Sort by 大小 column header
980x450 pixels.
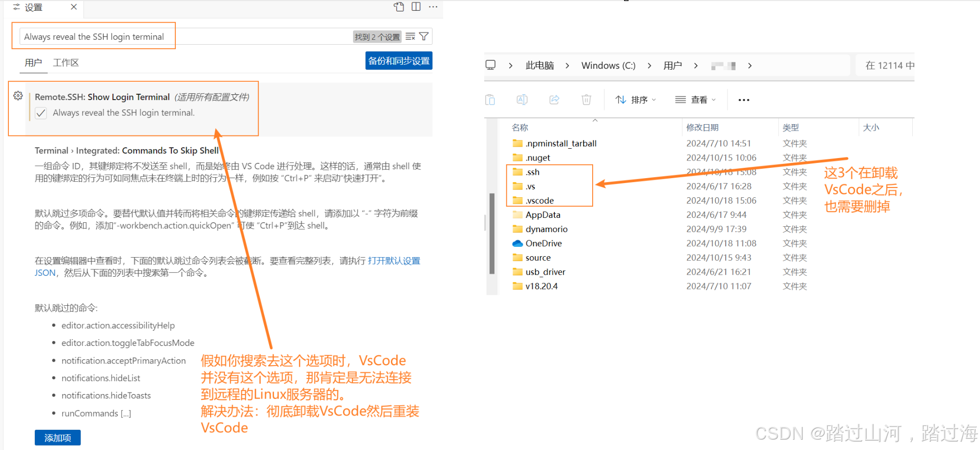pos(871,128)
